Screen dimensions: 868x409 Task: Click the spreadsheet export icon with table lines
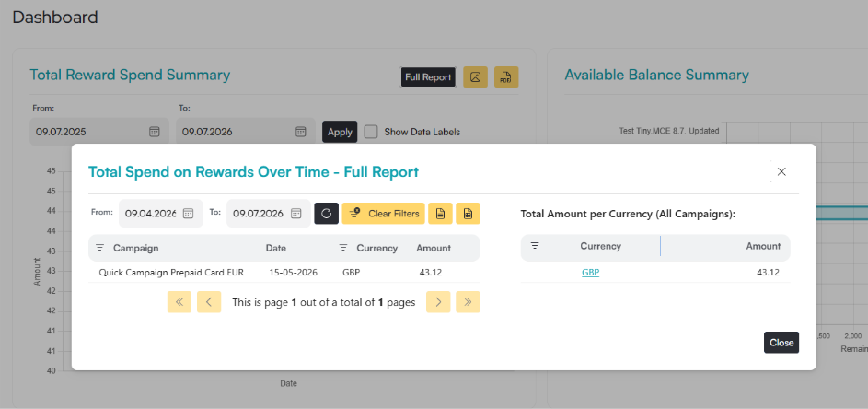469,214
